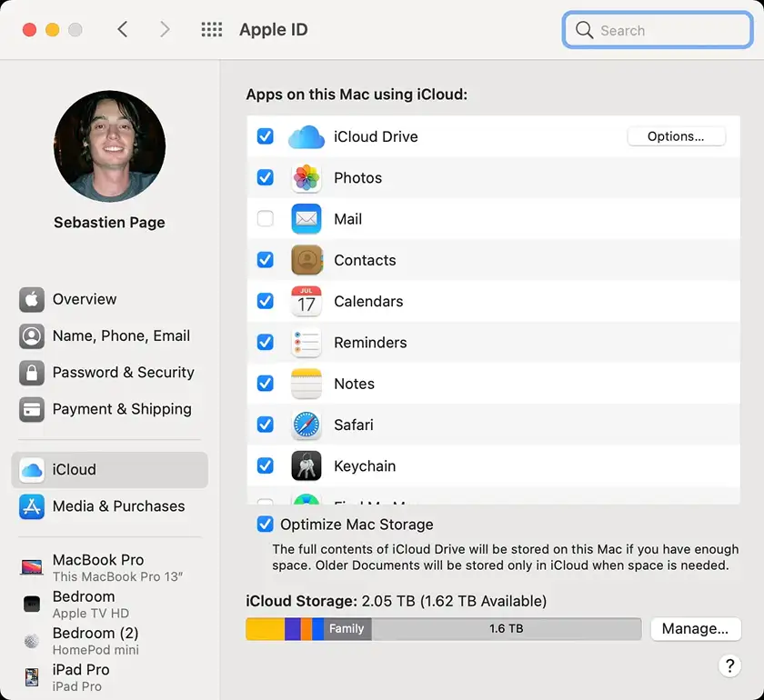Open the Overview section in sidebar

tap(84, 299)
